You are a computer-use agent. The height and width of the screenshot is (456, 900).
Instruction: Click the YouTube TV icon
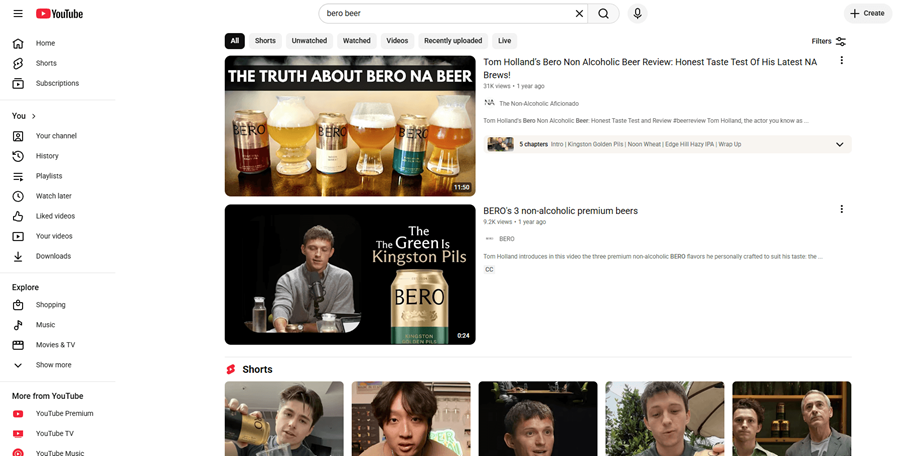click(x=18, y=434)
